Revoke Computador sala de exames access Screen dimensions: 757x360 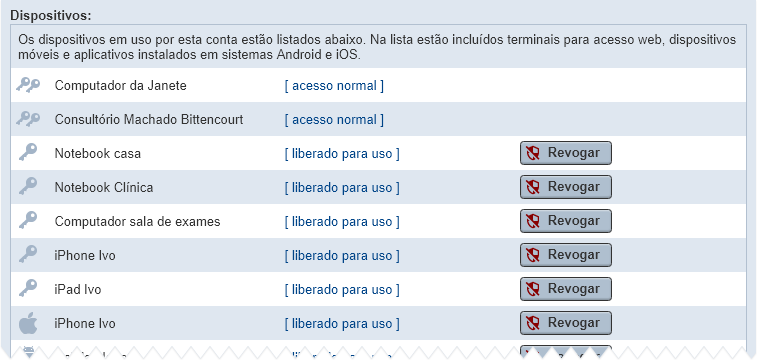click(566, 221)
